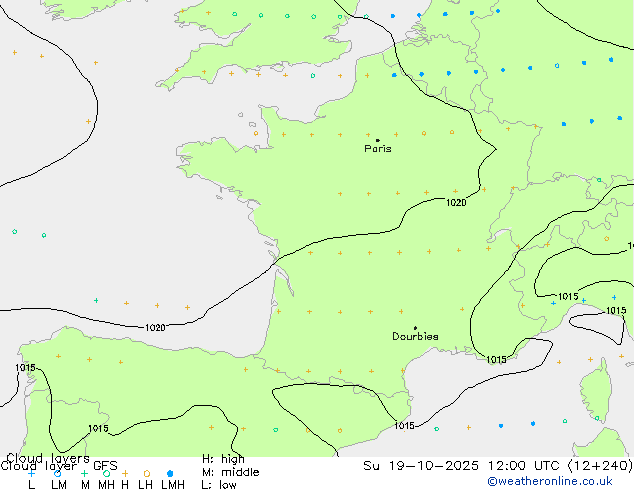Click the filled blue LMH legend symbol

click(x=170, y=473)
